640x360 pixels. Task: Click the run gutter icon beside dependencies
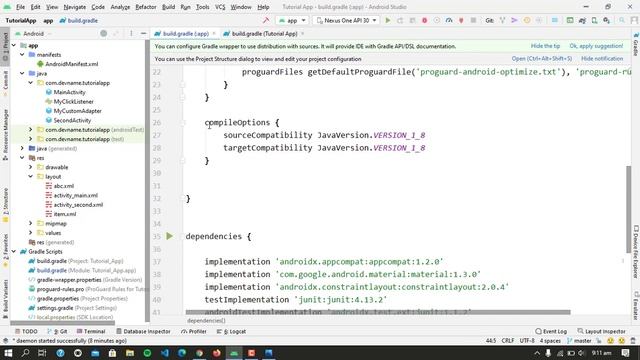(x=169, y=236)
